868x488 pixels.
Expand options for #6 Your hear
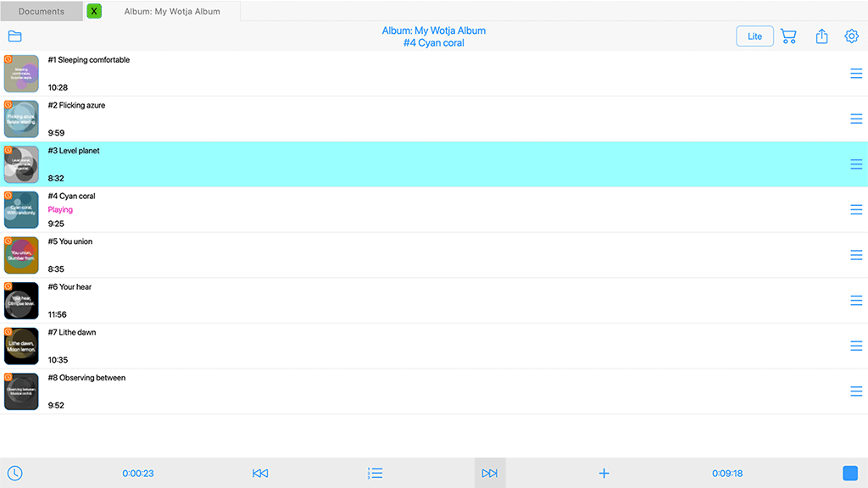click(x=856, y=301)
